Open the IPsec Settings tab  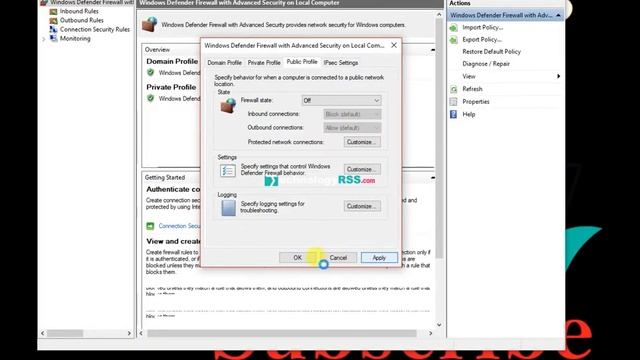point(340,62)
